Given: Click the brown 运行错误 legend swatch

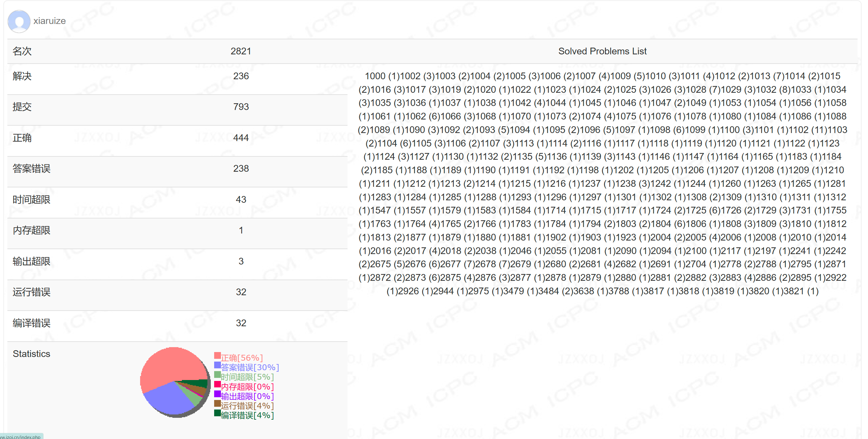Looking at the screenshot, I should (217, 404).
